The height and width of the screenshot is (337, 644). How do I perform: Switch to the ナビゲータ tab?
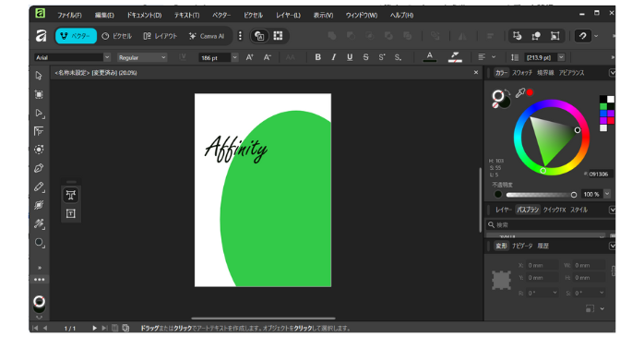[x=522, y=246]
